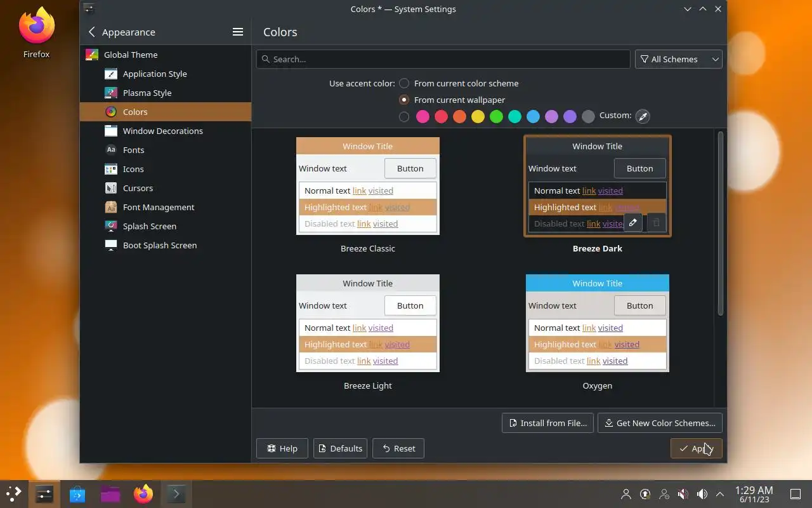Click Install from File button
812x508 pixels.
coord(548,423)
